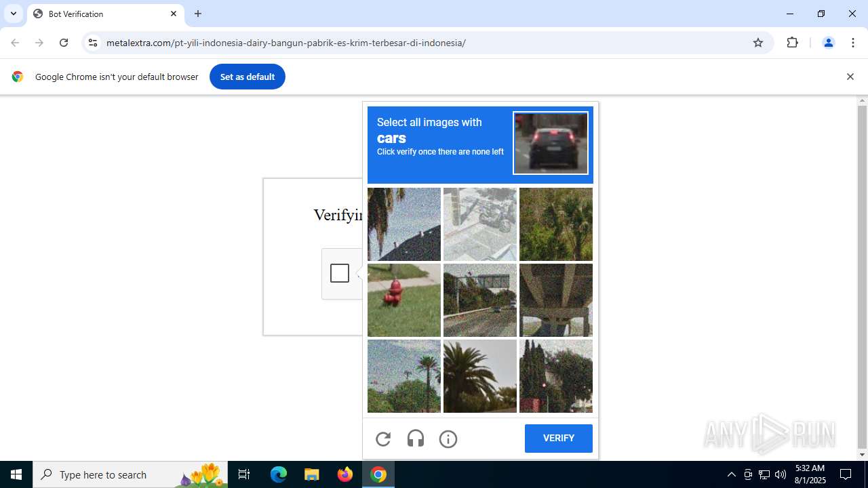Launch Microsoft Edge from taskbar
This screenshot has height=488, width=868.
[279, 474]
